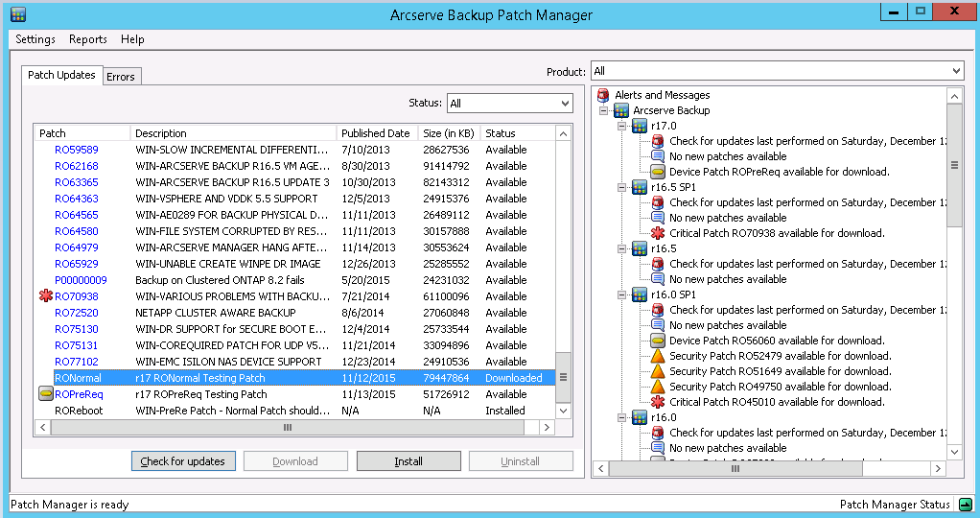This screenshot has height=518, width=980.
Task: Click siren icon for r17.0 update check entry
Action: (x=658, y=141)
